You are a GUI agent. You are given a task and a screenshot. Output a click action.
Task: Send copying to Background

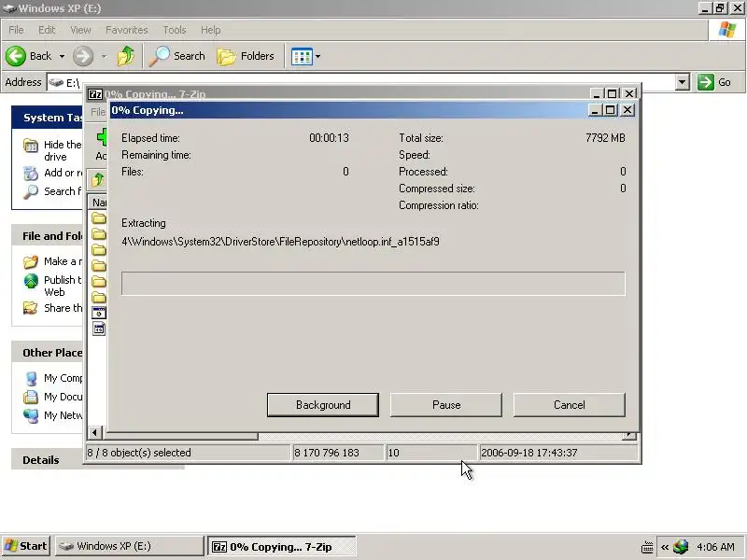point(323,405)
